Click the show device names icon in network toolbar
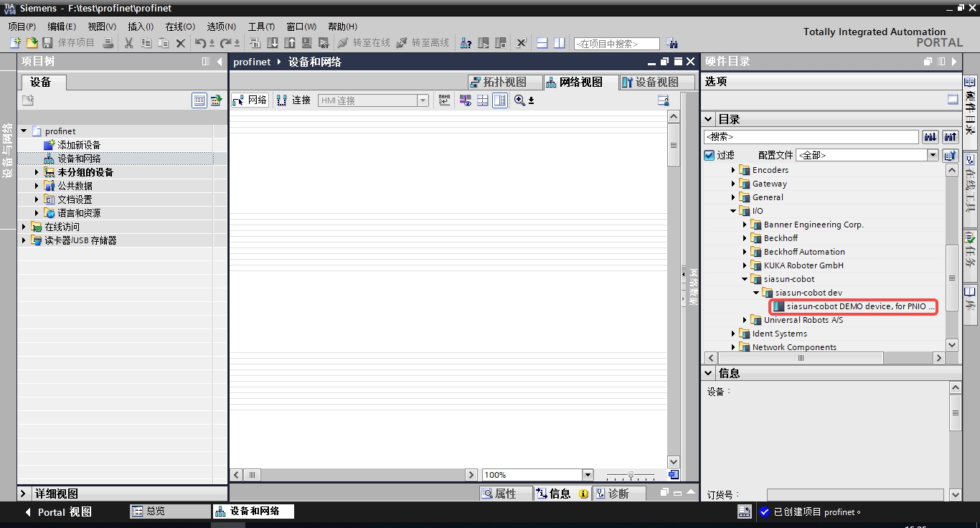This screenshot has height=528, width=980. coord(445,100)
